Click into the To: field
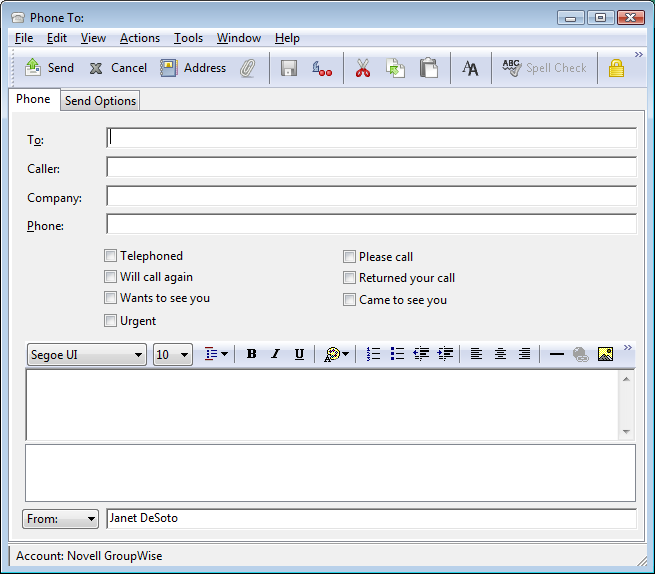Viewport: 655px width, 574px height. click(371, 138)
